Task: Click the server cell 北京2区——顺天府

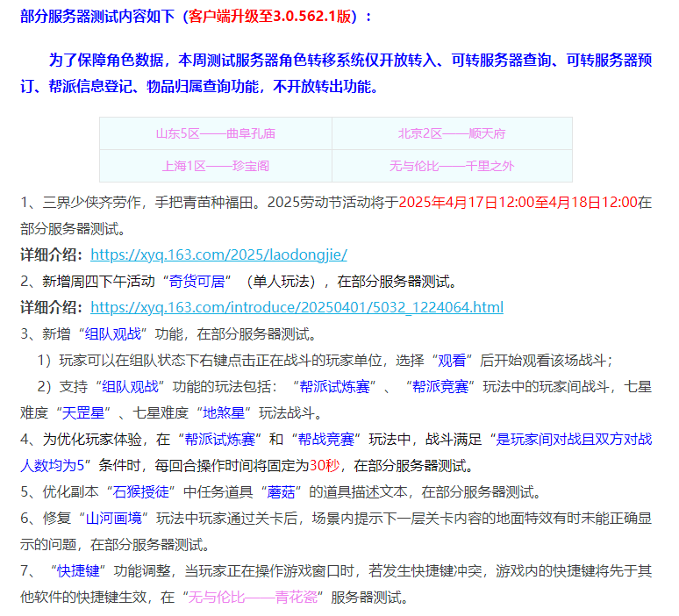Action: pyautogui.click(x=452, y=133)
